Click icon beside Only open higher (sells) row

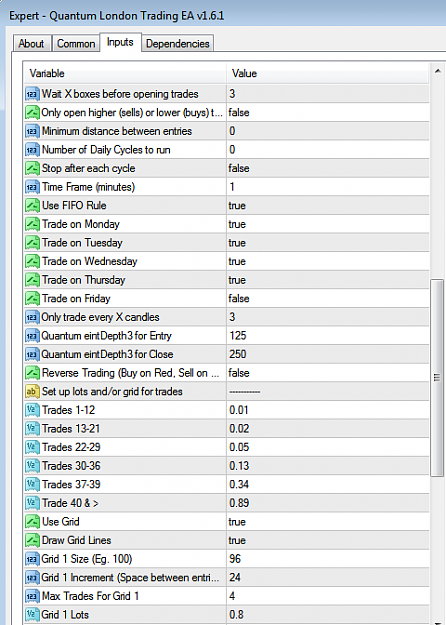[32, 113]
